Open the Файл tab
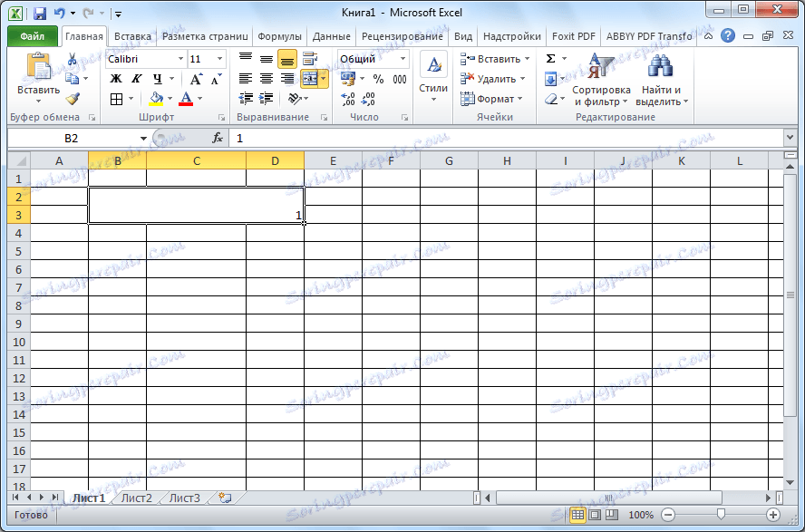Viewport: 805px width, 532px height. [33, 36]
